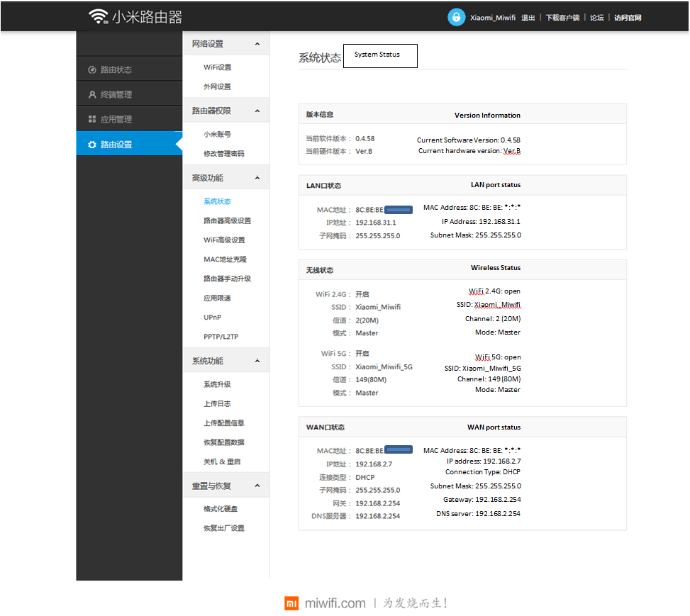The height and width of the screenshot is (616, 690).
Task: Click connection type value DHCP
Action: click(365, 477)
